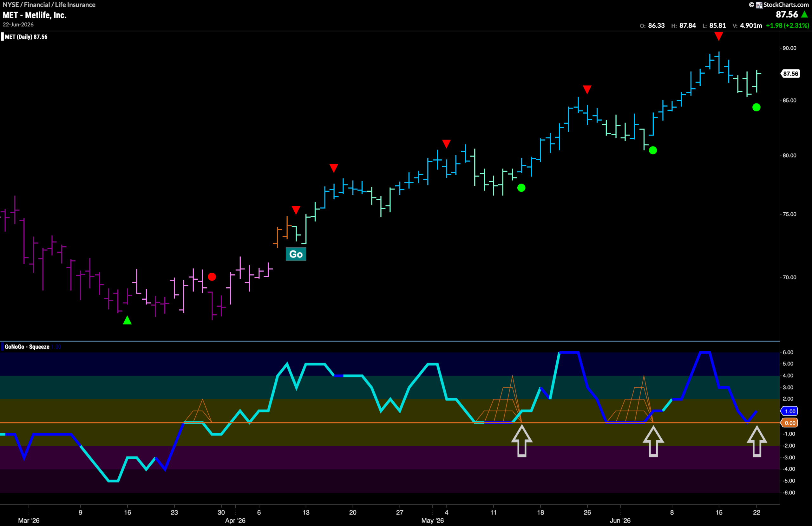The image size is (812, 526).
Task: Select the red triangle above the early-May peak
Action: tap(446, 144)
